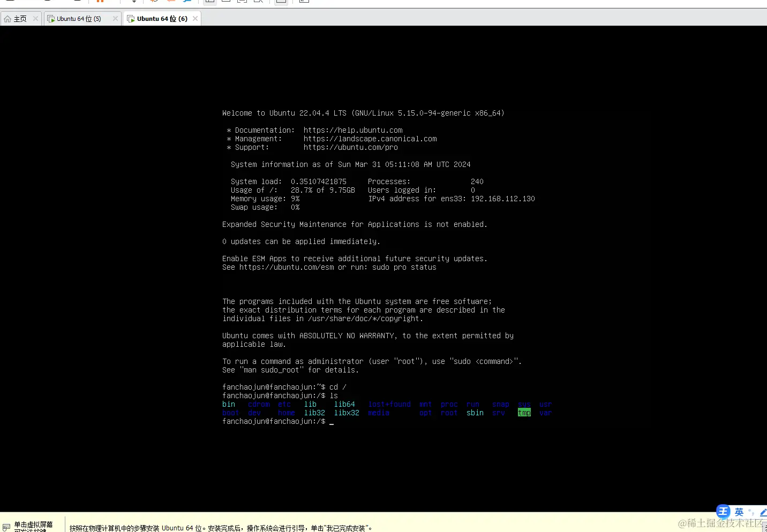Click the https://ubuntu.com/esm text

[x=287, y=267]
